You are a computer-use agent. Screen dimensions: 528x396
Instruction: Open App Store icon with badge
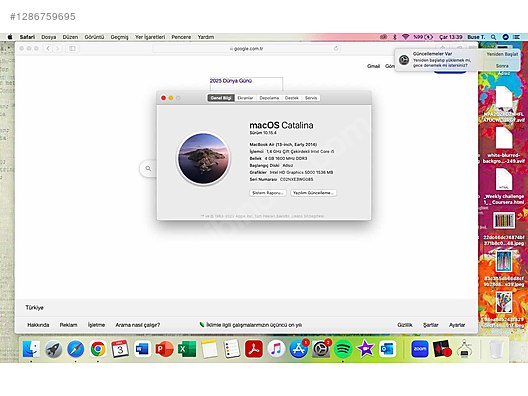298,349
